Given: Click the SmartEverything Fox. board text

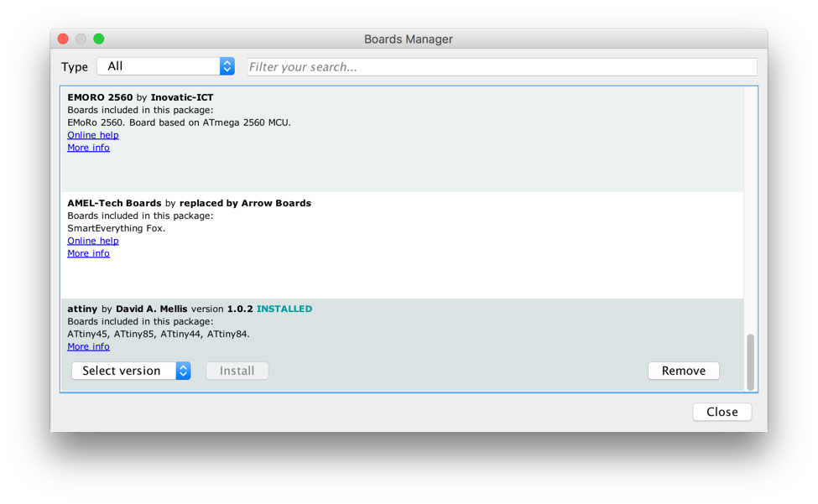Looking at the screenshot, I should [x=117, y=228].
